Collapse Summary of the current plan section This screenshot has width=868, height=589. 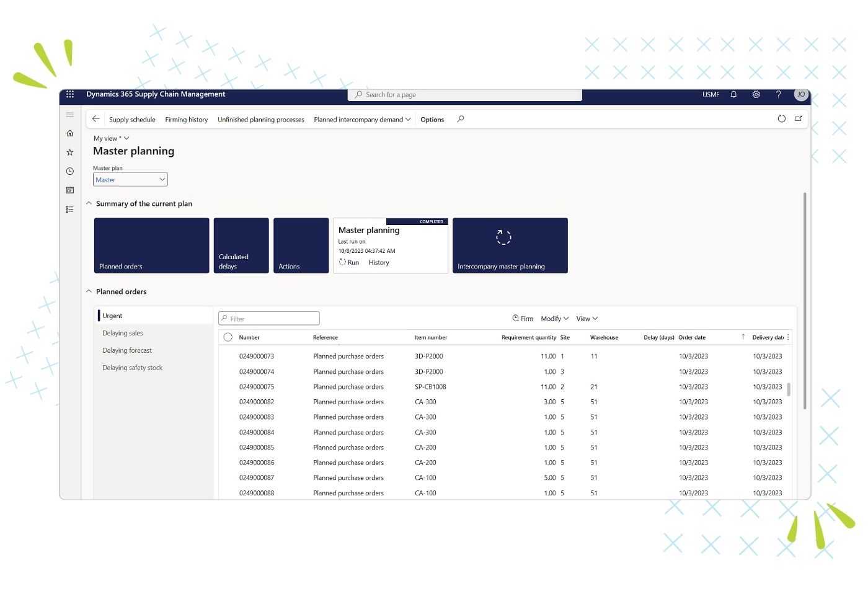tap(89, 203)
